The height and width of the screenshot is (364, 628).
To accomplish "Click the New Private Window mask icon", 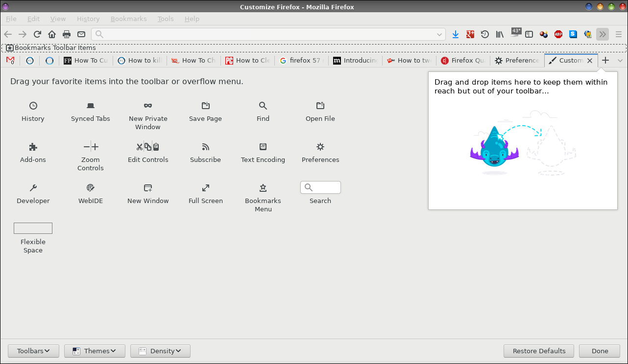I will pyautogui.click(x=148, y=106).
